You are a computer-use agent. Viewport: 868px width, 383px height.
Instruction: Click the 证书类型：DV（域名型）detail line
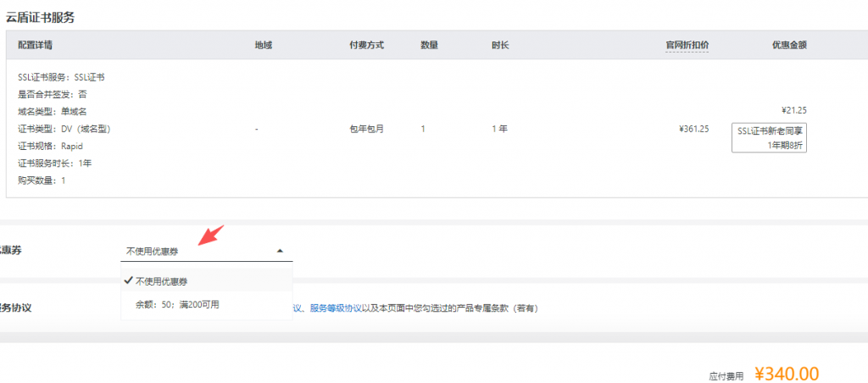point(64,129)
